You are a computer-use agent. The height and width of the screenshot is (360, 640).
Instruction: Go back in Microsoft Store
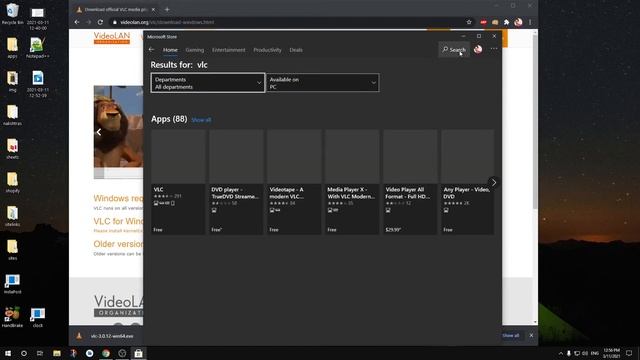coord(151,49)
